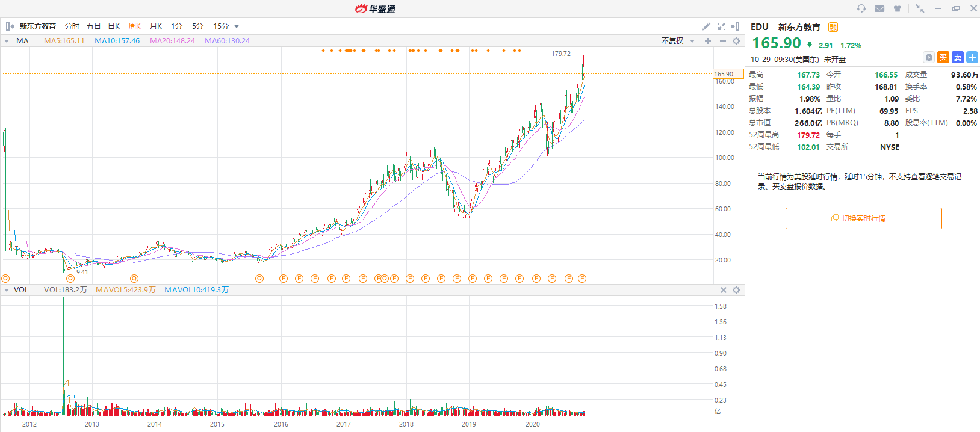Click the VOL:183.2万 value label
The width and height of the screenshot is (980, 432).
click(65, 290)
